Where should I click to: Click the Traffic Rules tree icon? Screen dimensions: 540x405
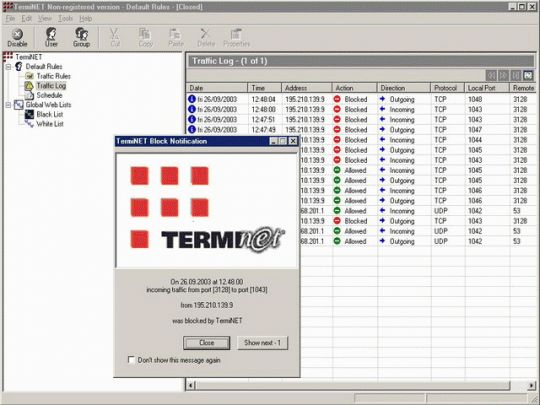[30, 76]
